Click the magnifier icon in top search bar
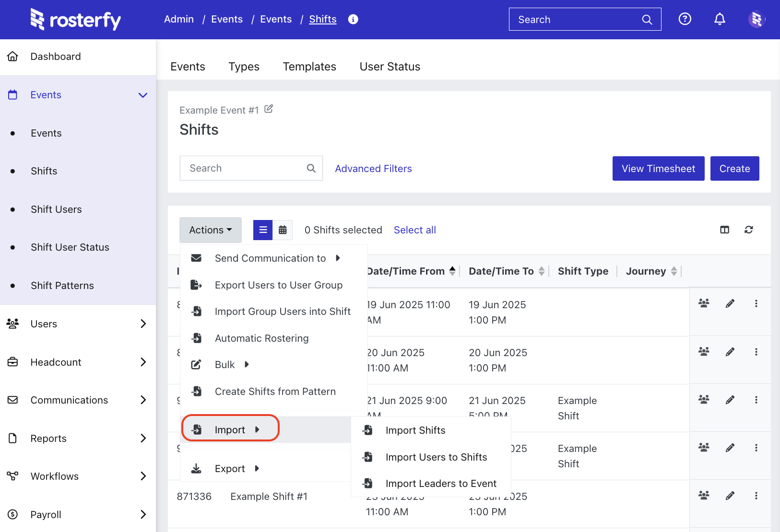Image resolution: width=780 pixels, height=532 pixels. click(x=647, y=20)
